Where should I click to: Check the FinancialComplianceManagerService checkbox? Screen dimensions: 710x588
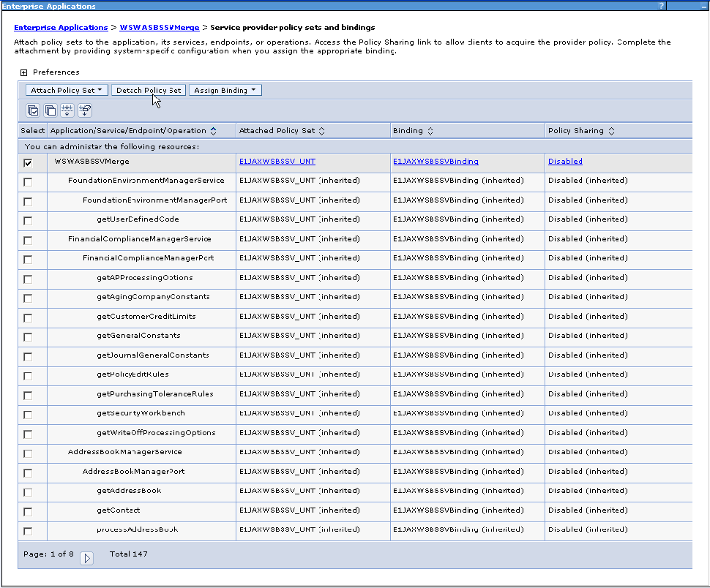pyautogui.click(x=28, y=241)
